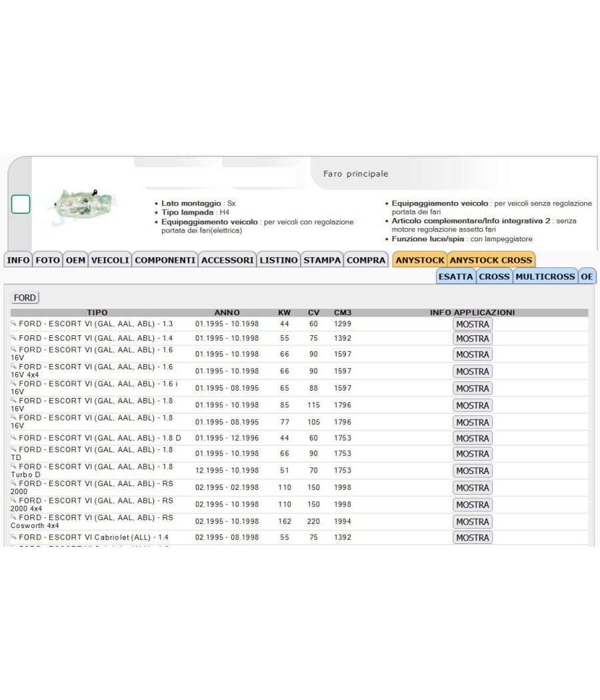Click the 'Tipo lampada : H4' specification

(x=195, y=213)
